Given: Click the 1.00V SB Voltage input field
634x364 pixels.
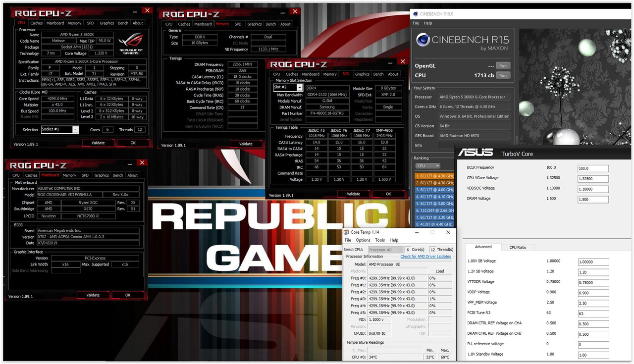Looking at the screenshot, I should pos(593,262).
